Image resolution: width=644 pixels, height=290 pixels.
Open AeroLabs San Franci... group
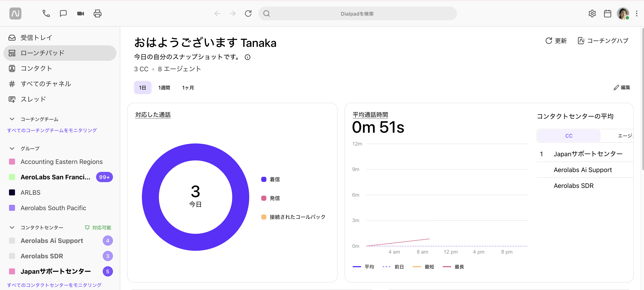tap(60, 177)
